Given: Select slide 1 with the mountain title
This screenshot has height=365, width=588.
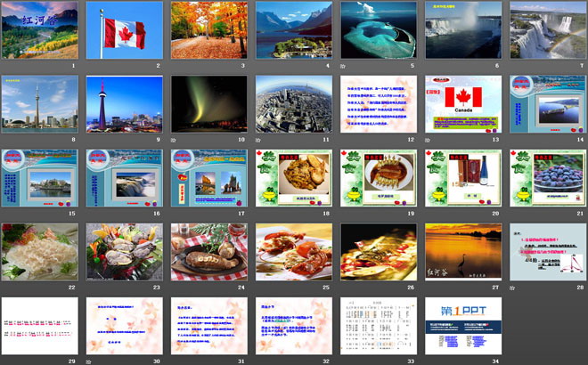Looking at the screenshot, I should (39, 30).
